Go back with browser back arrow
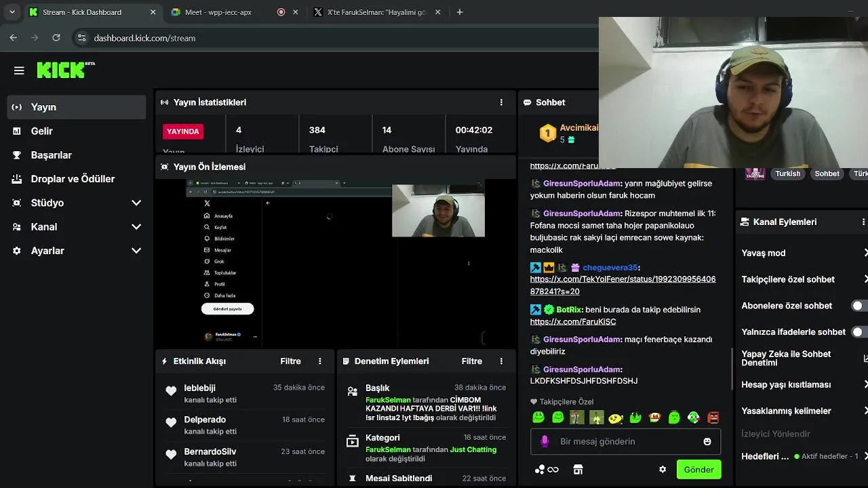This screenshot has height=488, width=868. click(x=14, y=38)
